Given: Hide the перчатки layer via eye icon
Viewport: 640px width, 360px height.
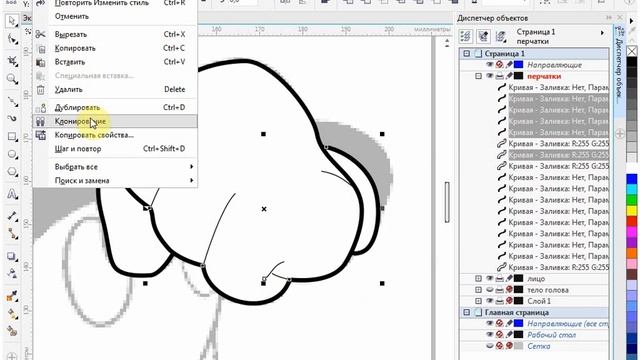Looking at the screenshot, I should pyautogui.click(x=490, y=76).
